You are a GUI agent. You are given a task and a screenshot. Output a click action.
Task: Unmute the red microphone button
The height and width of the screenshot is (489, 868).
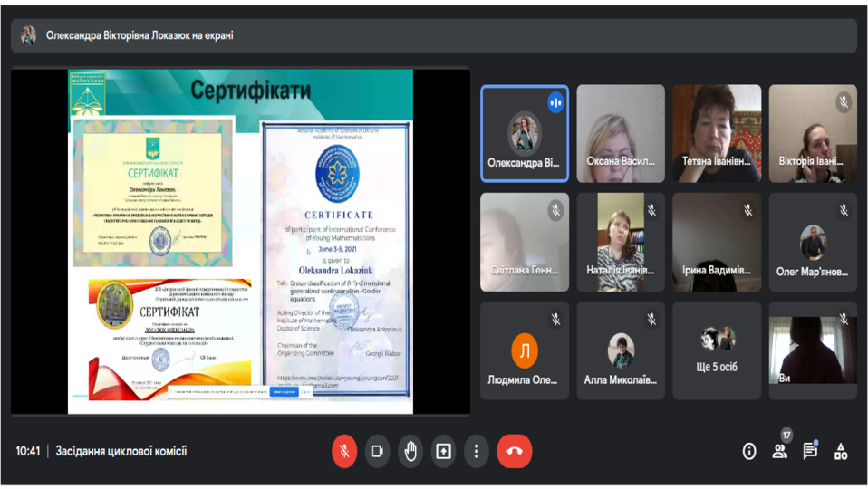(x=344, y=451)
